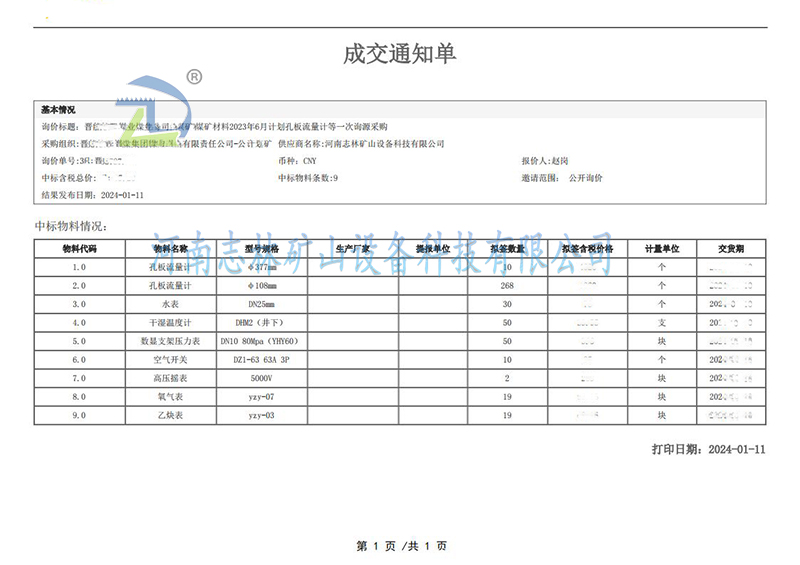Viewport: 800px width, 565px height.
Task: Click the 计量单位 column header
Action: (662, 249)
